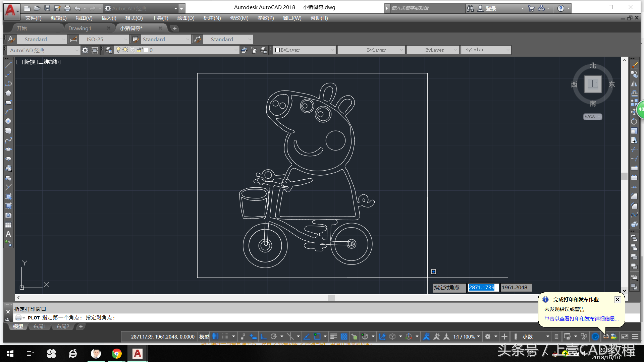Click the Workspace Settings gear icon

point(85,50)
